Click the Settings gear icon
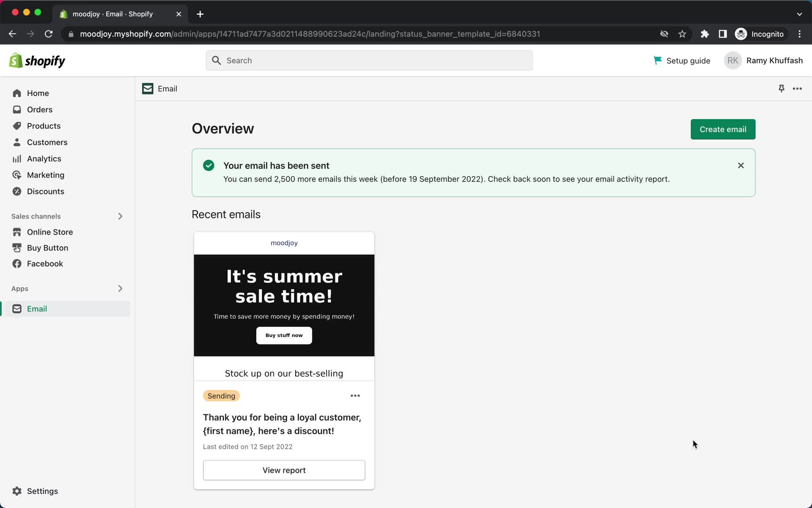Viewport: 812px width, 508px height. [x=16, y=491]
